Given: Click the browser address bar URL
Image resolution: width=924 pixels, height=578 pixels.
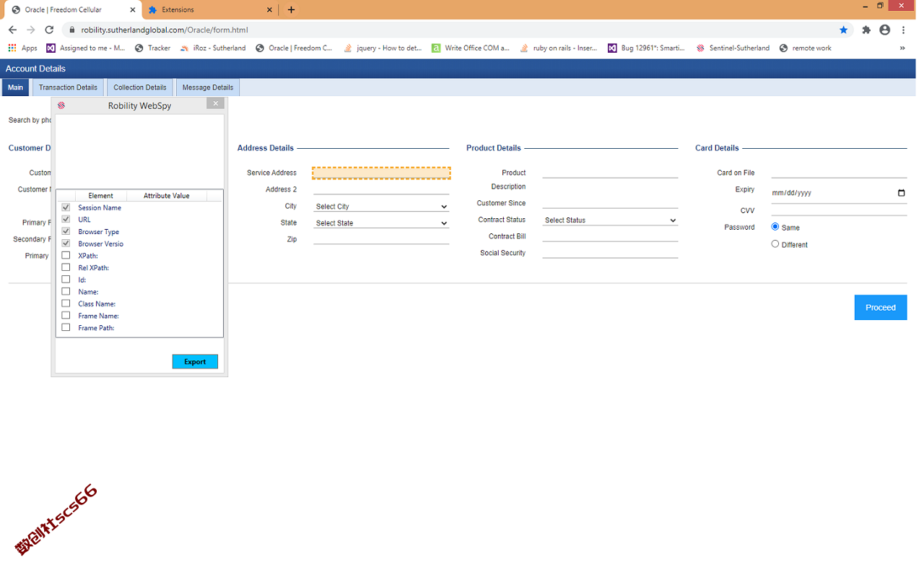Looking at the screenshot, I should pos(165,30).
